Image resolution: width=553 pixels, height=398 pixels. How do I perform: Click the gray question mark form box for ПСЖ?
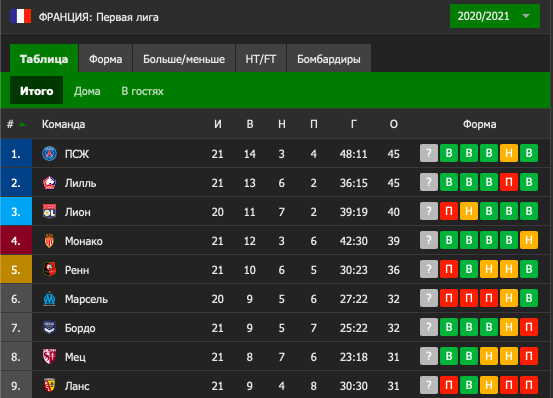point(429,153)
